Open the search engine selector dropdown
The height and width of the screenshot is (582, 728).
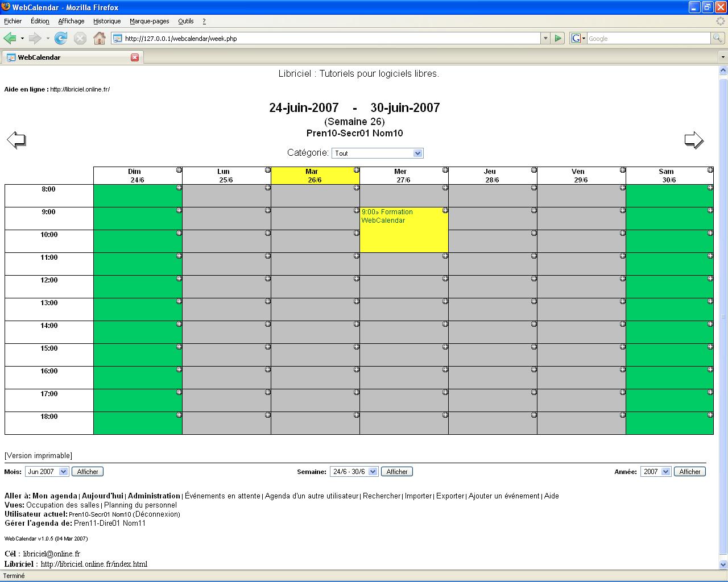click(x=578, y=38)
